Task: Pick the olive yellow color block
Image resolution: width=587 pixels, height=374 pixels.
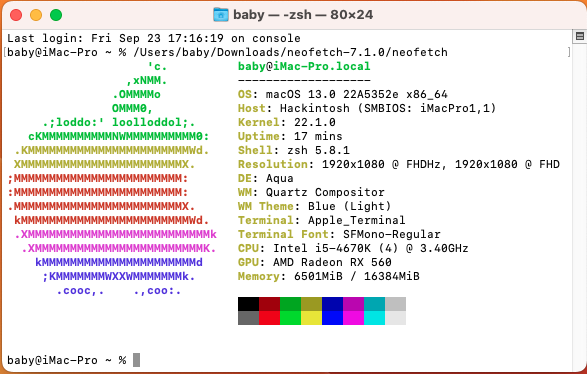Action: pyautogui.click(x=311, y=304)
